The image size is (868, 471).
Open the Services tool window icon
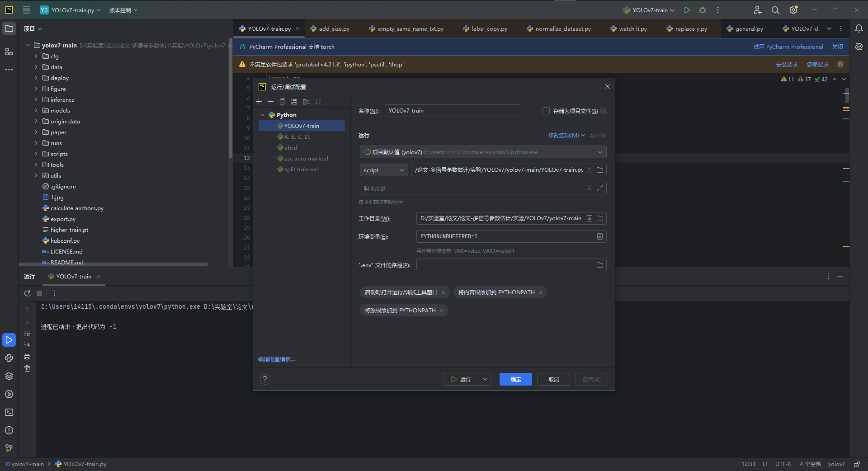tap(9, 394)
